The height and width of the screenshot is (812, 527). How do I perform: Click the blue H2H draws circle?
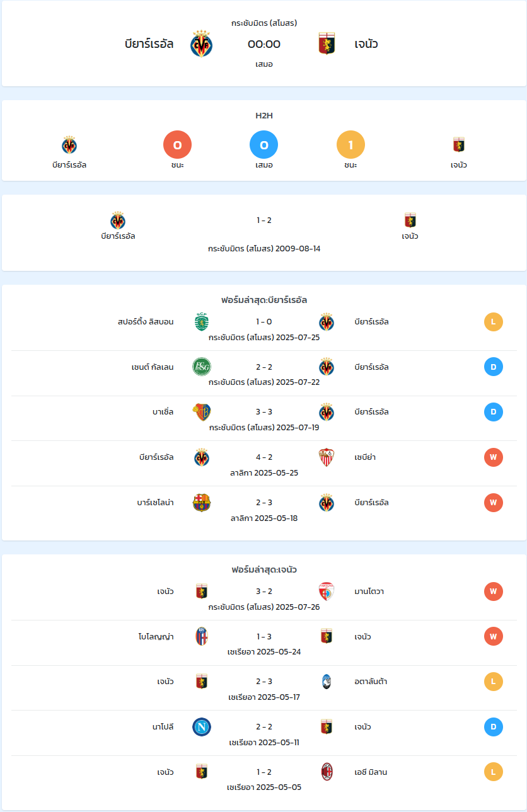(x=263, y=145)
